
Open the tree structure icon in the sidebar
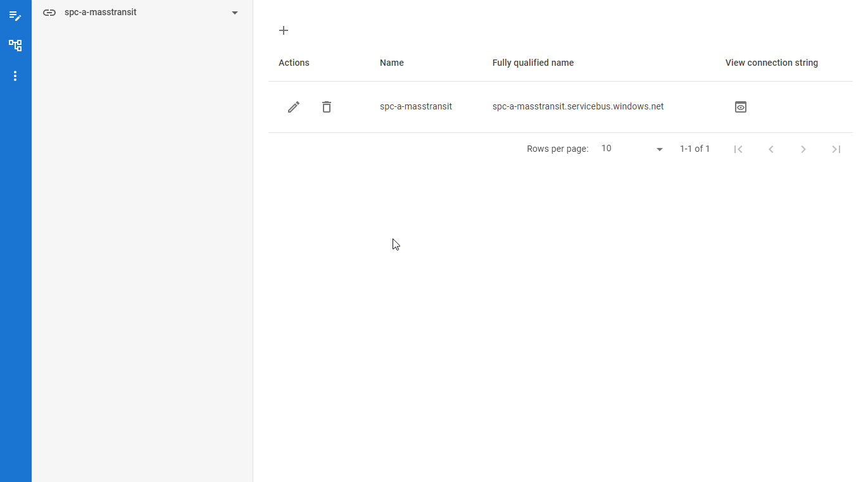pos(15,46)
